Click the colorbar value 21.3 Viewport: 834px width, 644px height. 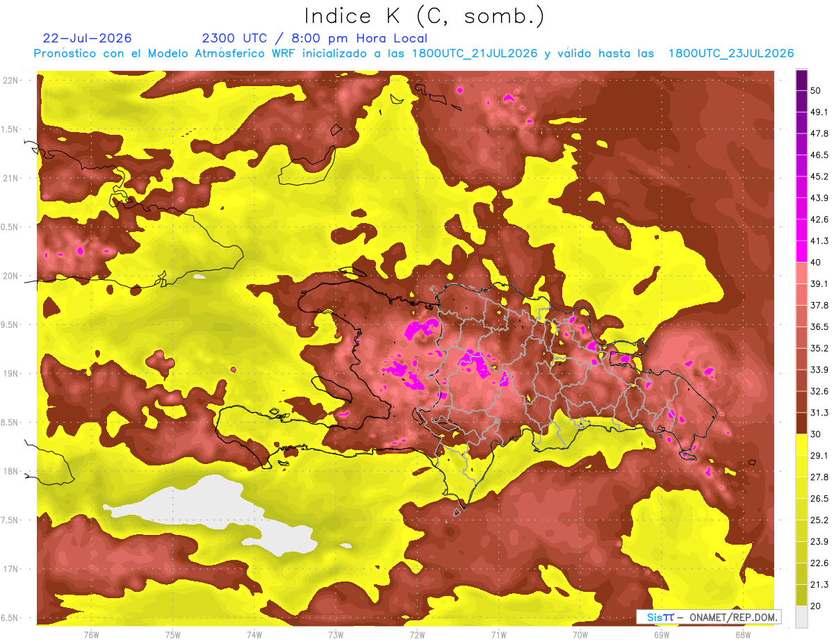(x=819, y=584)
